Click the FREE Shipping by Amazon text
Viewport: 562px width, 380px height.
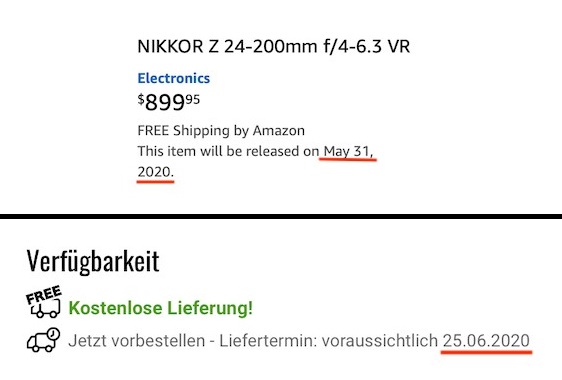pyautogui.click(x=221, y=130)
